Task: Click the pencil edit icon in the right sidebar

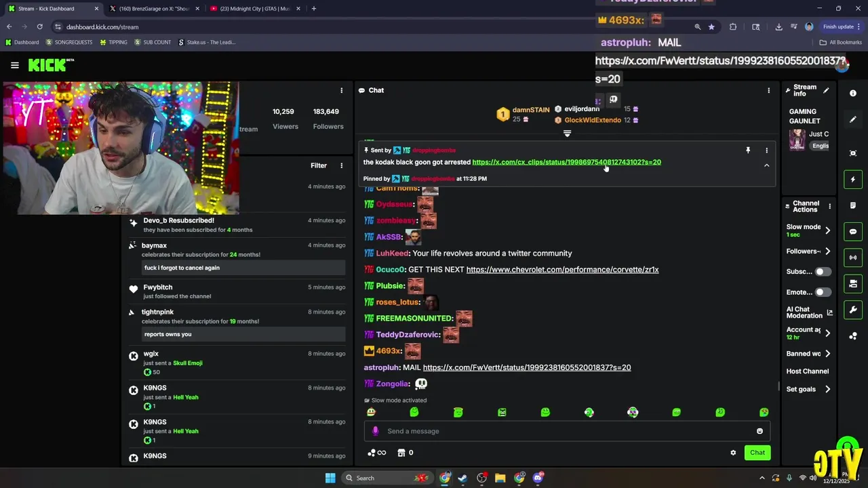Action: [x=853, y=119]
